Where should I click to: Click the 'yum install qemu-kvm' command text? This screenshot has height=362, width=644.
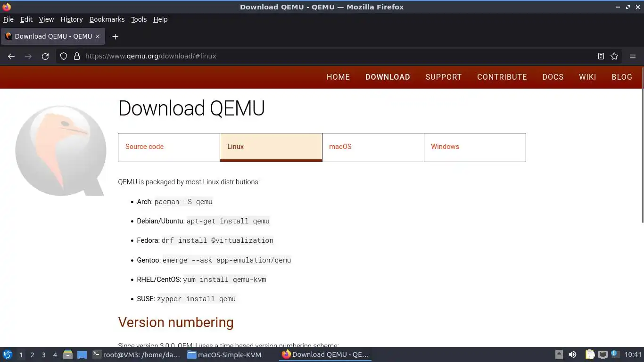point(224,280)
